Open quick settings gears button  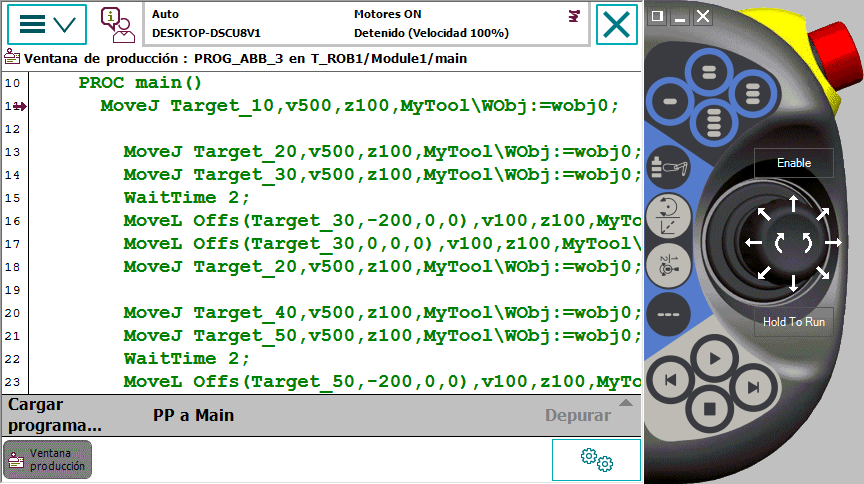(596, 460)
